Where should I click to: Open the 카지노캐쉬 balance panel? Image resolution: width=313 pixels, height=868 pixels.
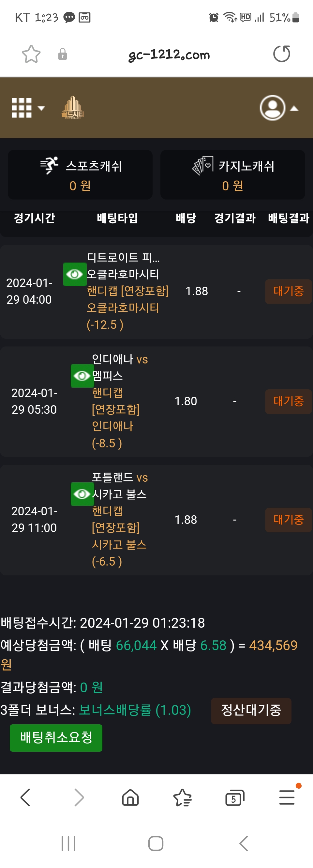[232, 175]
